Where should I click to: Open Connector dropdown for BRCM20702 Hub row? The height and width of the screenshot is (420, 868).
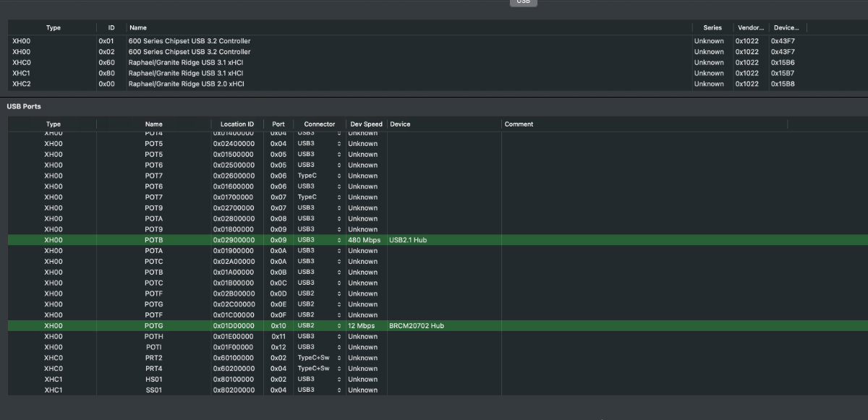click(319, 326)
